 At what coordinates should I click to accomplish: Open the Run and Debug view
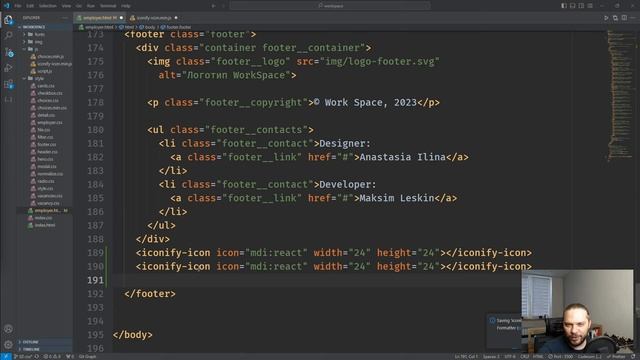8,68
